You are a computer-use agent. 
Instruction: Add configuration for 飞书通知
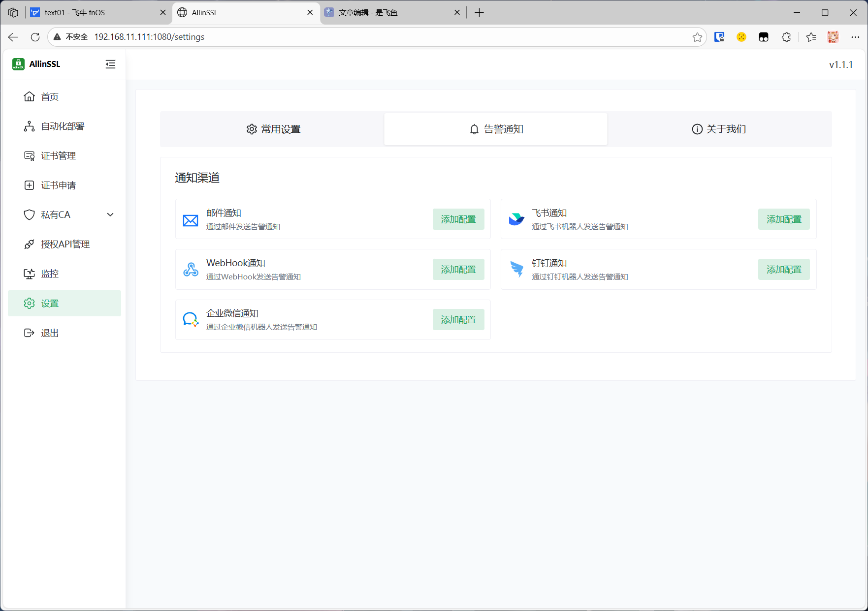[783, 219]
